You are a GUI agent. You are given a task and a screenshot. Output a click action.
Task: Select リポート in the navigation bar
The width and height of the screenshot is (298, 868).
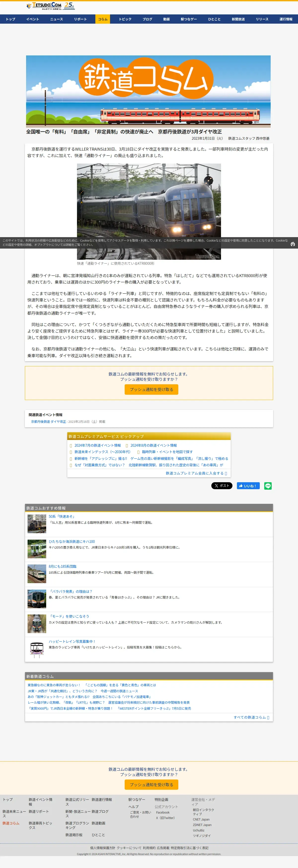80,19
